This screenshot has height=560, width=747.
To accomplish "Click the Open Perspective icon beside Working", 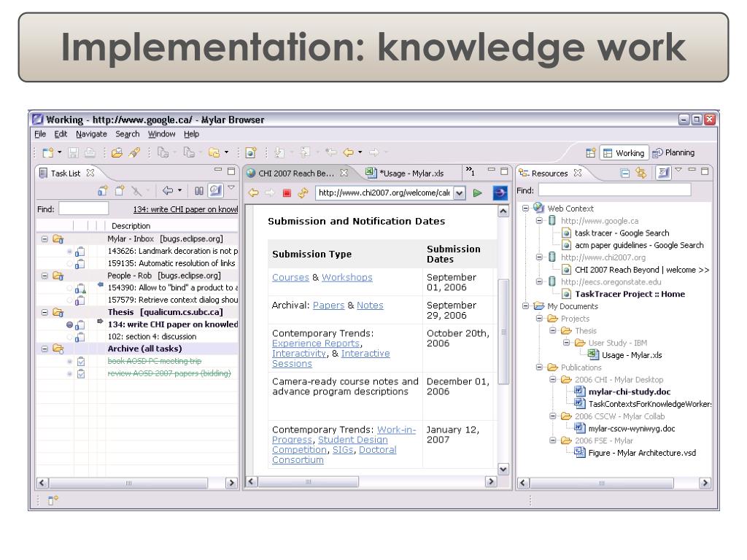I will [x=591, y=153].
